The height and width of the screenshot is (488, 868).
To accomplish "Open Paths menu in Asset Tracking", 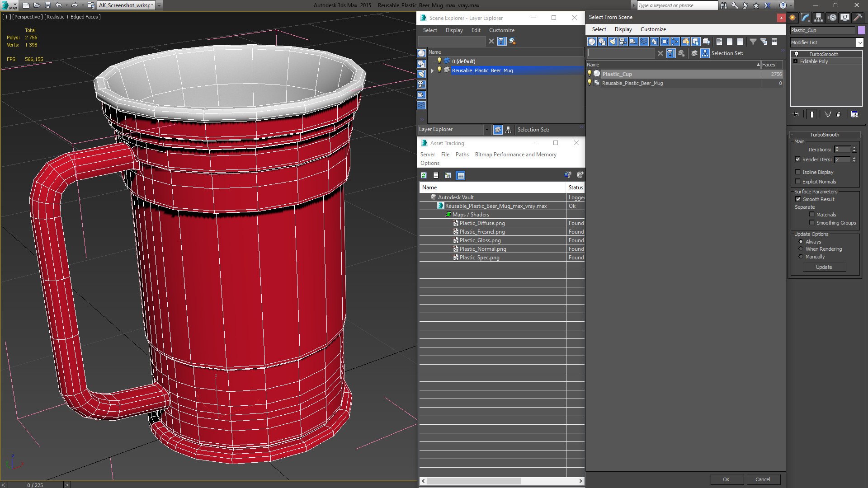I will pos(462,155).
